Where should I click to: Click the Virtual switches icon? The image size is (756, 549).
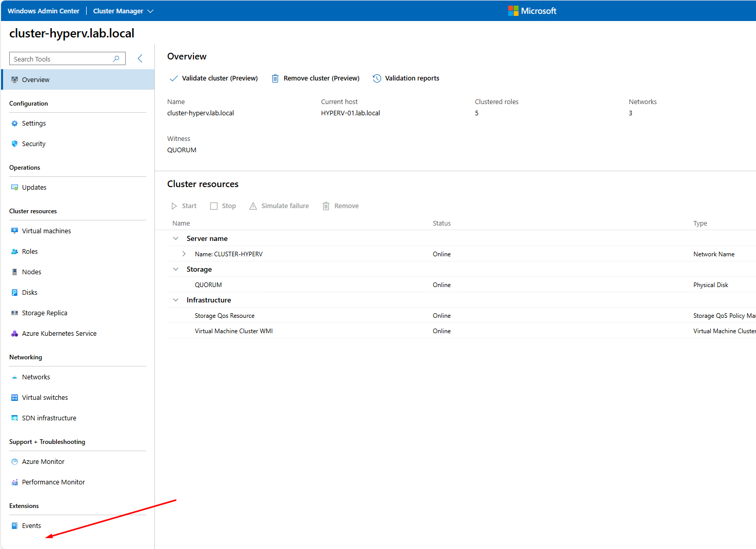(14, 398)
